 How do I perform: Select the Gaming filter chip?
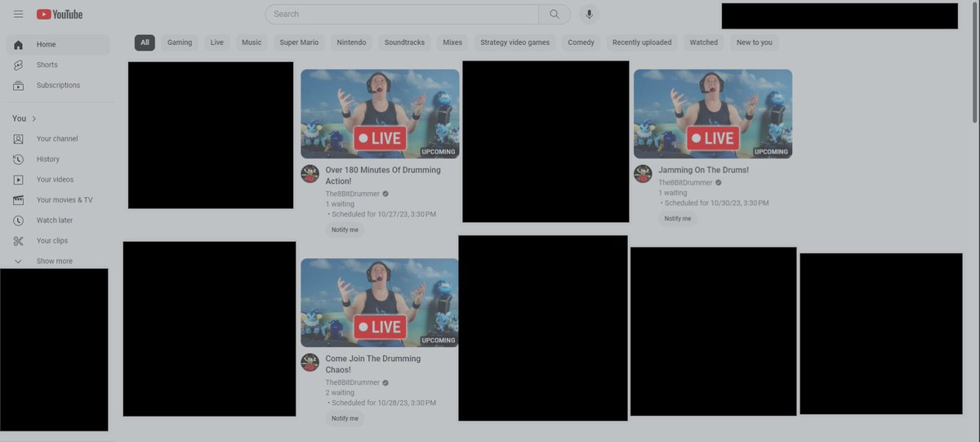(180, 42)
